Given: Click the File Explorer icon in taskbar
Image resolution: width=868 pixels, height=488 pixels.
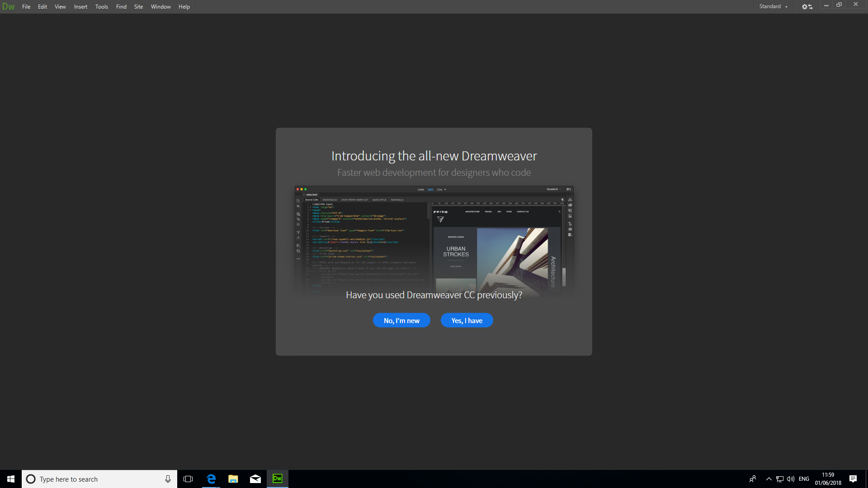Looking at the screenshot, I should tap(233, 479).
